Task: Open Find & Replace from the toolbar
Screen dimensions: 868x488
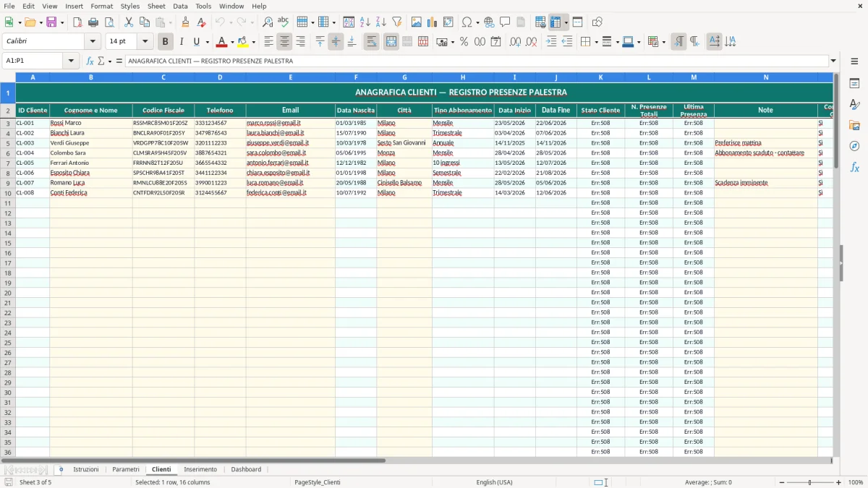Action: pos(268,22)
